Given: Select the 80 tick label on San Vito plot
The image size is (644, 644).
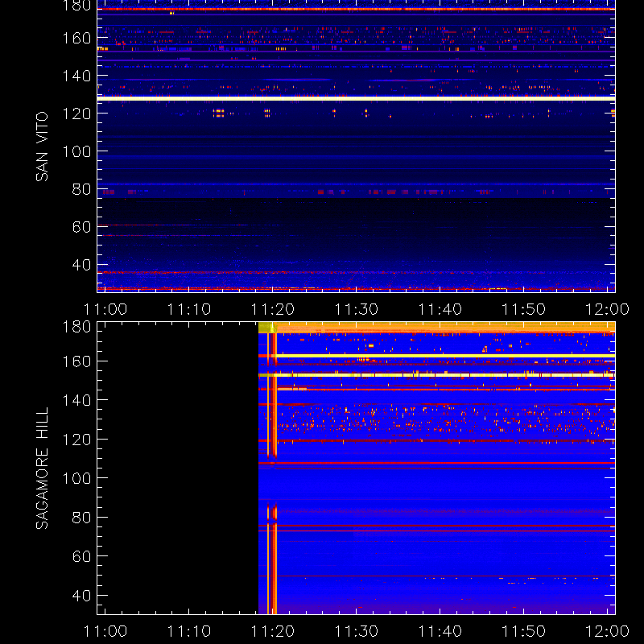Looking at the screenshot, I should pyautogui.click(x=81, y=189).
